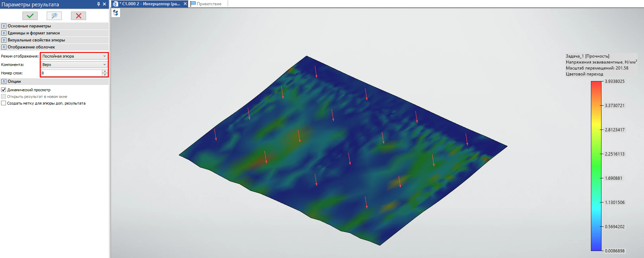Decrease the Номер слоя value with the down arrow
644x258 pixels.
tap(105, 75)
